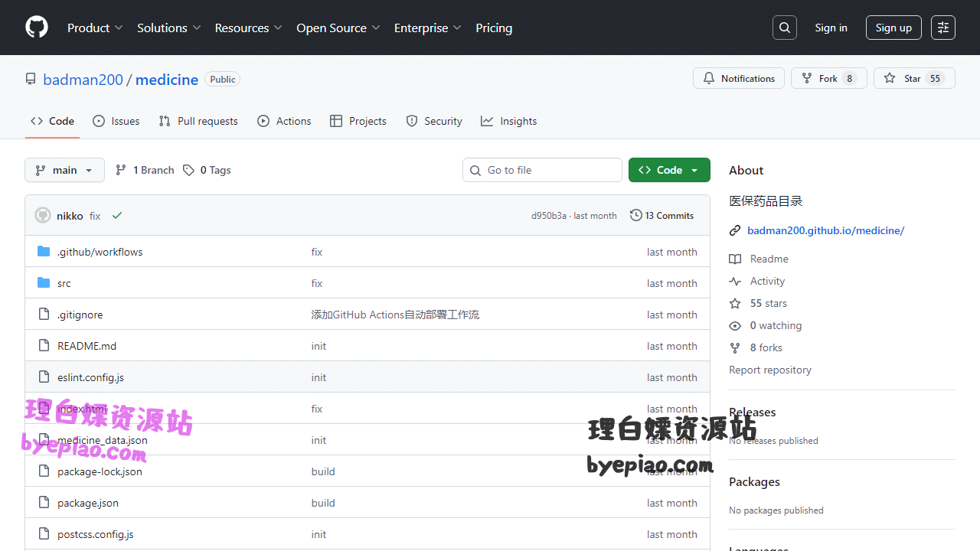The height and width of the screenshot is (551, 980).
Task: Open the main branch selector dropdown
Action: tap(64, 170)
